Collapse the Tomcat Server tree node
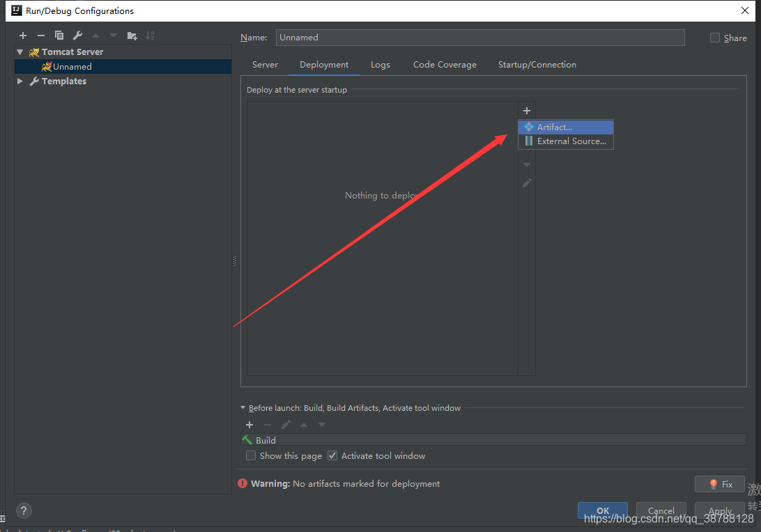 click(x=20, y=52)
